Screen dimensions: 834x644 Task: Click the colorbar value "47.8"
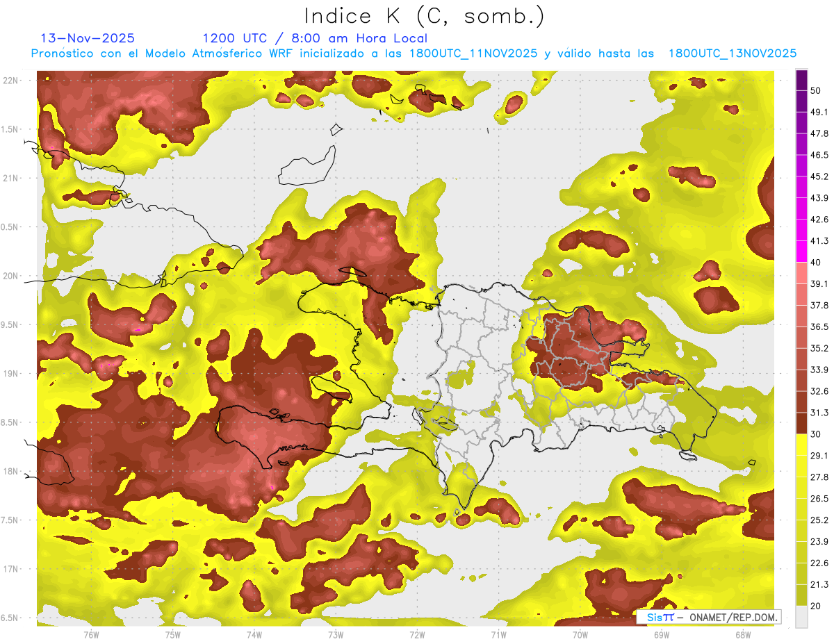tap(819, 133)
